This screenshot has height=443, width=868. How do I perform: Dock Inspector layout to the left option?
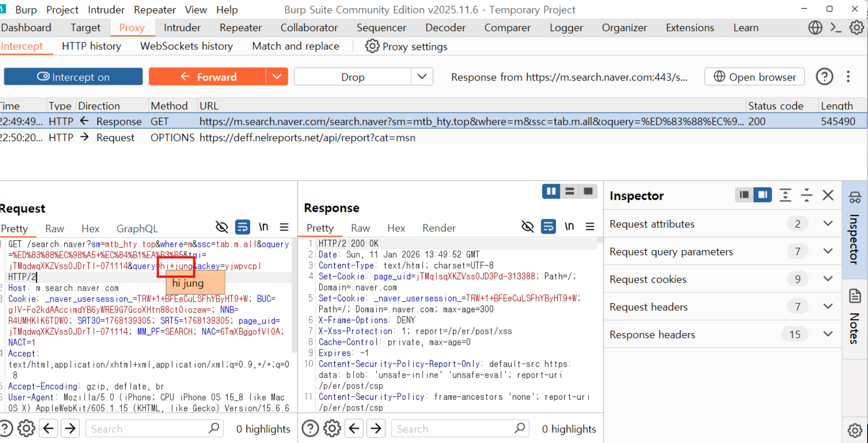click(744, 195)
